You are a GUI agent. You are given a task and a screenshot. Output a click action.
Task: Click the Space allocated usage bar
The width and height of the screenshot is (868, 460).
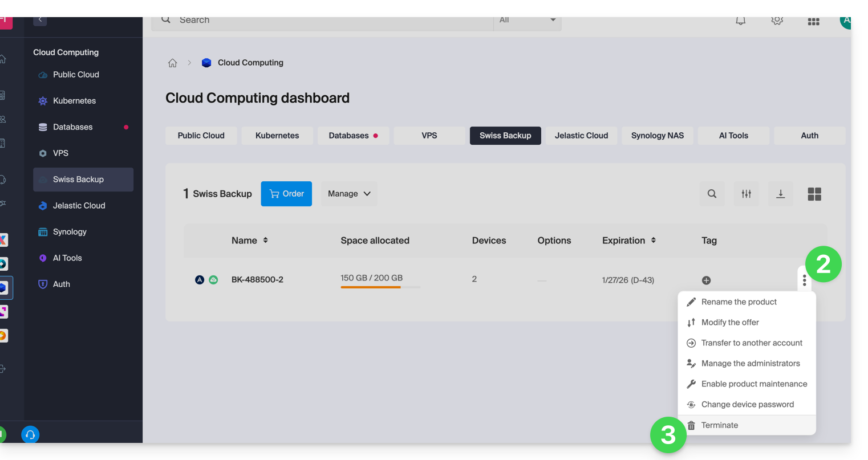tap(380, 287)
